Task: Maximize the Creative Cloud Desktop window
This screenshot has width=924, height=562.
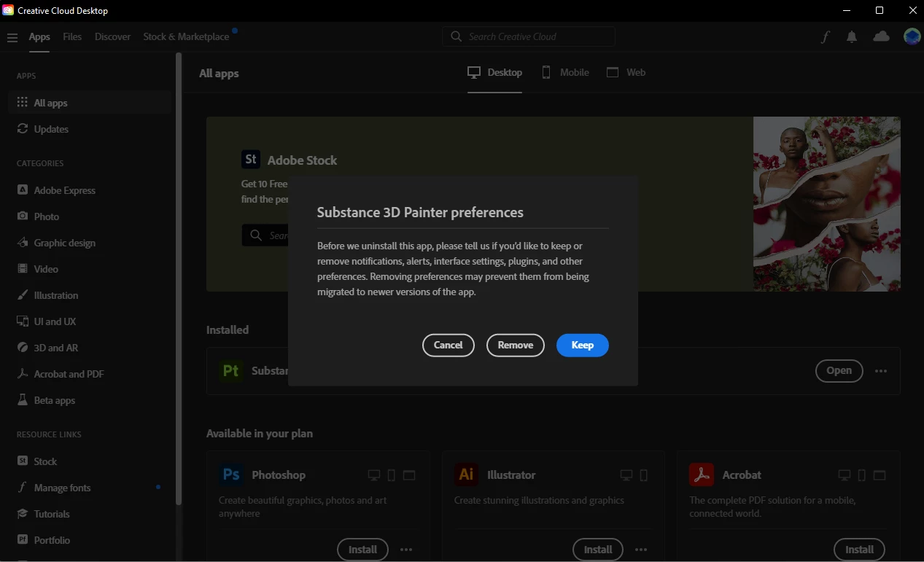Action: [x=880, y=10]
